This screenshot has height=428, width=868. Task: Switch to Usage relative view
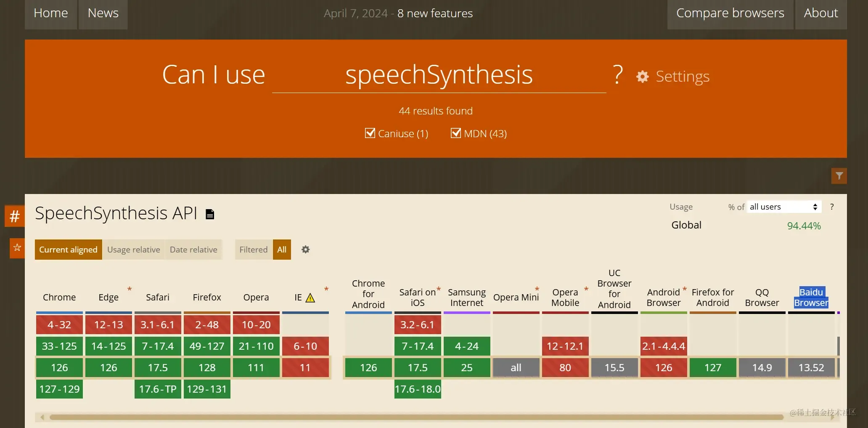point(134,250)
